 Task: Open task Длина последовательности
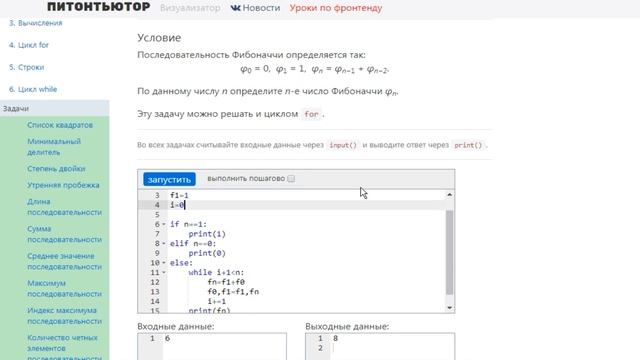click(x=64, y=207)
